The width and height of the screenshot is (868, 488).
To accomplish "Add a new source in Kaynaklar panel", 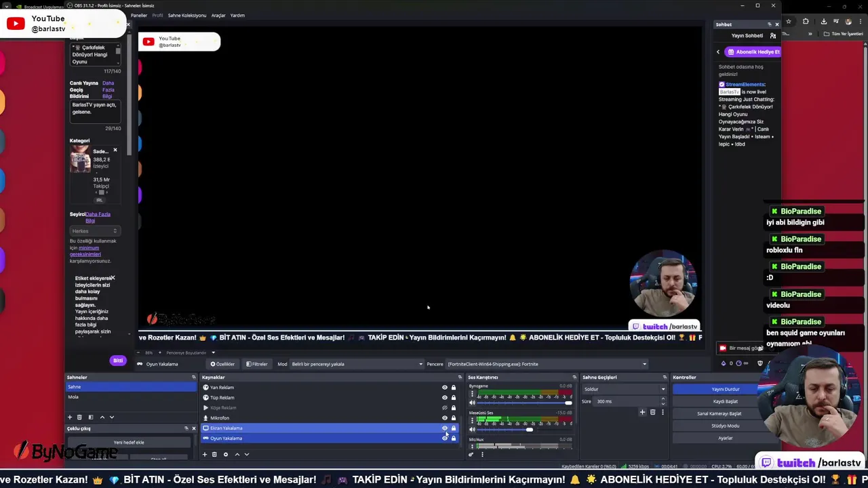I will pyautogui.click(x=205, y=454).
